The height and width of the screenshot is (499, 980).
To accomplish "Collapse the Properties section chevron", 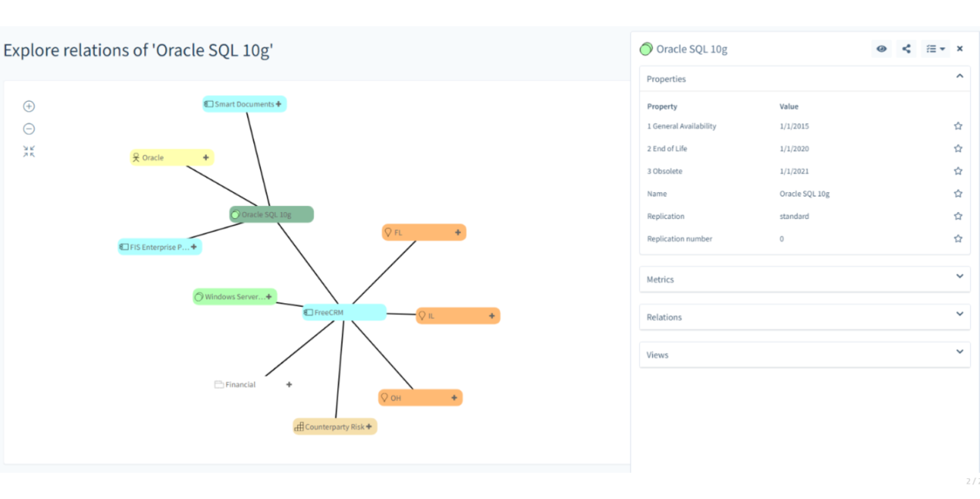I will click(959, 77).
